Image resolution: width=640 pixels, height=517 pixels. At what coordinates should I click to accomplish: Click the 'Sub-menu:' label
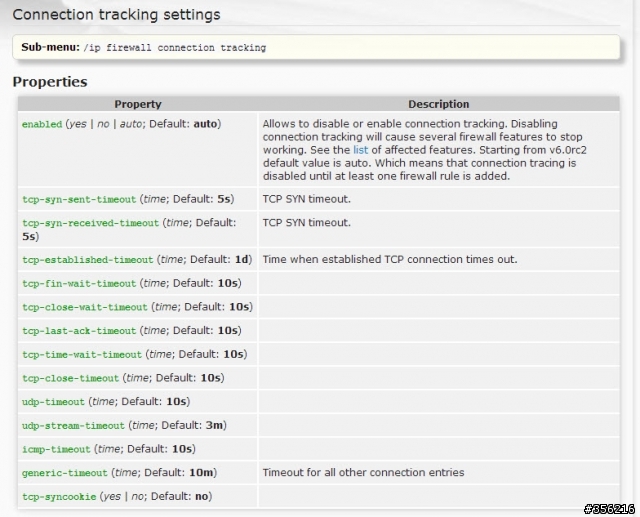coord(51,47)
